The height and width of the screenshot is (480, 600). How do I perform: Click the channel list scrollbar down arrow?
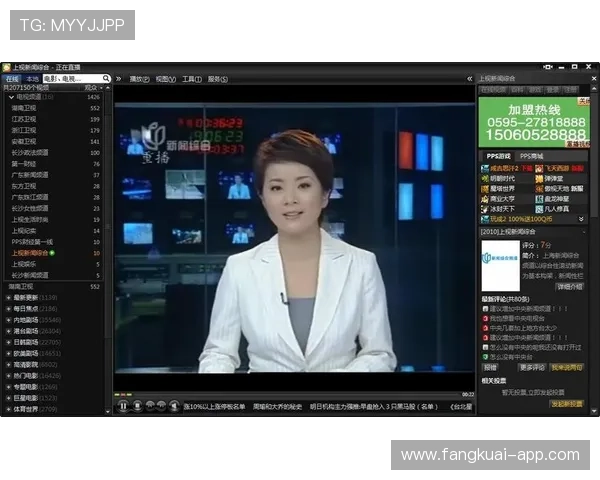pos(108,412)
